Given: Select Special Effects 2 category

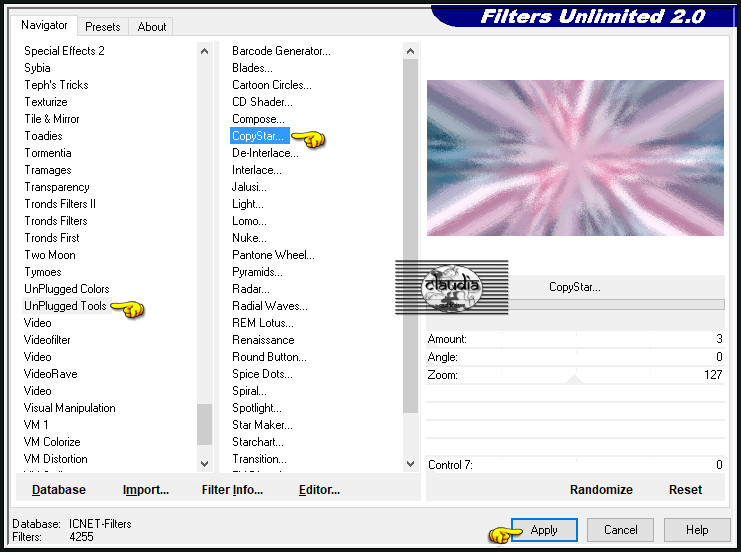Looking at the screenshot, I should (64, 51).
